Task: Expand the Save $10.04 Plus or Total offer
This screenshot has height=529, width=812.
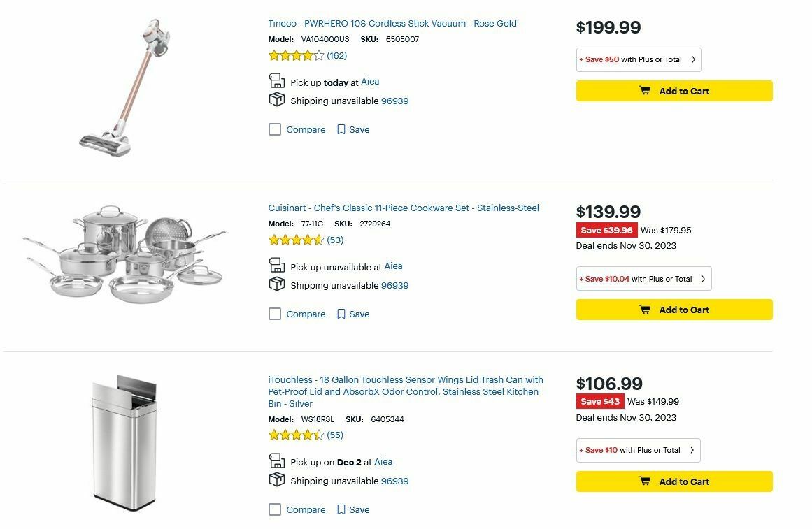Action: [643, 278]
